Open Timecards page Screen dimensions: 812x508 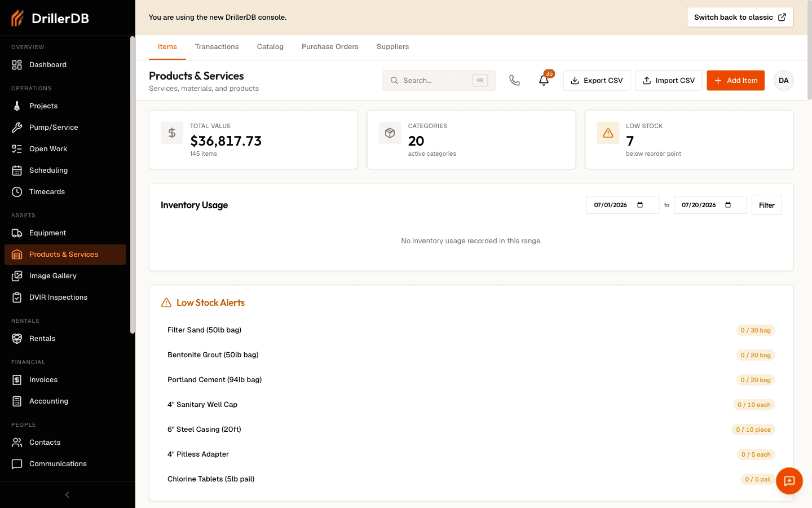coord(65,192)
